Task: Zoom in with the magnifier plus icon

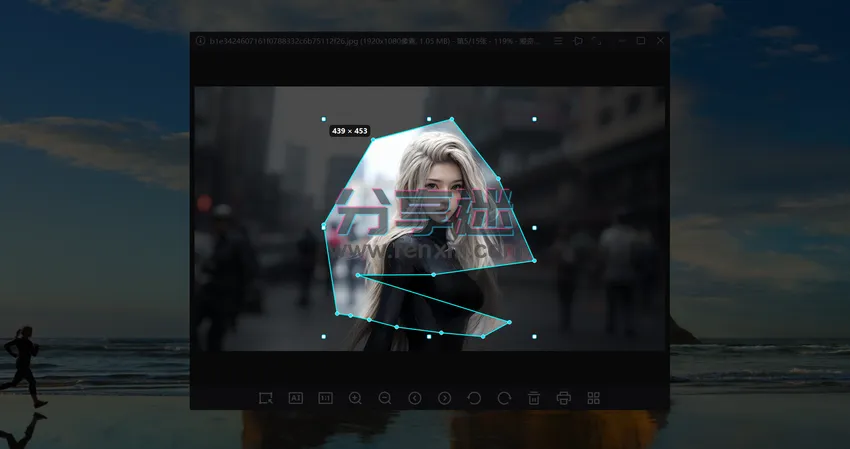Action: coord(355,399)
